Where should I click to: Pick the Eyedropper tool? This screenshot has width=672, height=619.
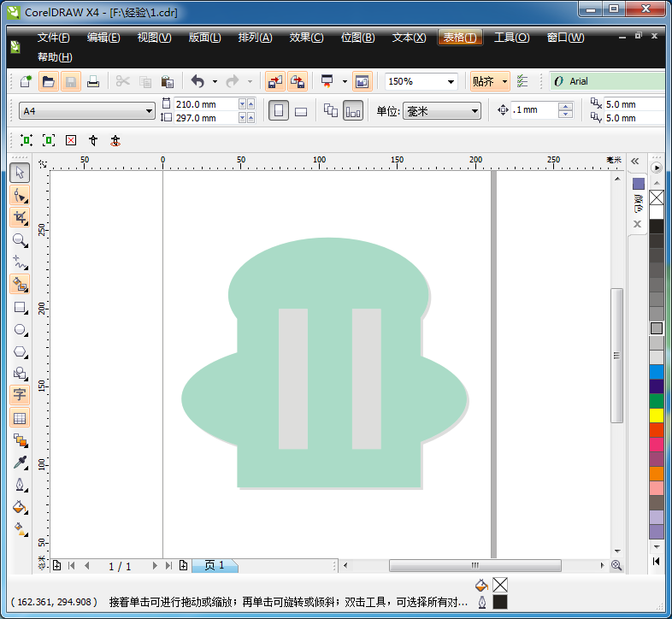coord(21,463)
